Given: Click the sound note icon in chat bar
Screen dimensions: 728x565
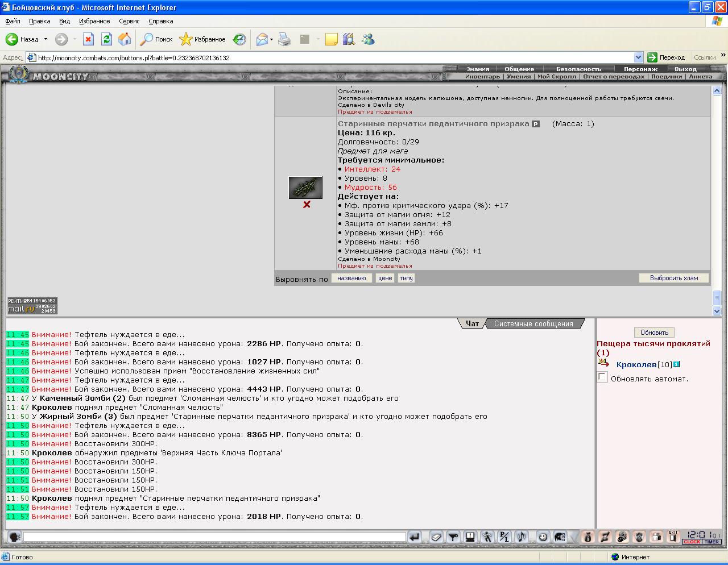Looking at the screenshot, I should pos(521,537).
